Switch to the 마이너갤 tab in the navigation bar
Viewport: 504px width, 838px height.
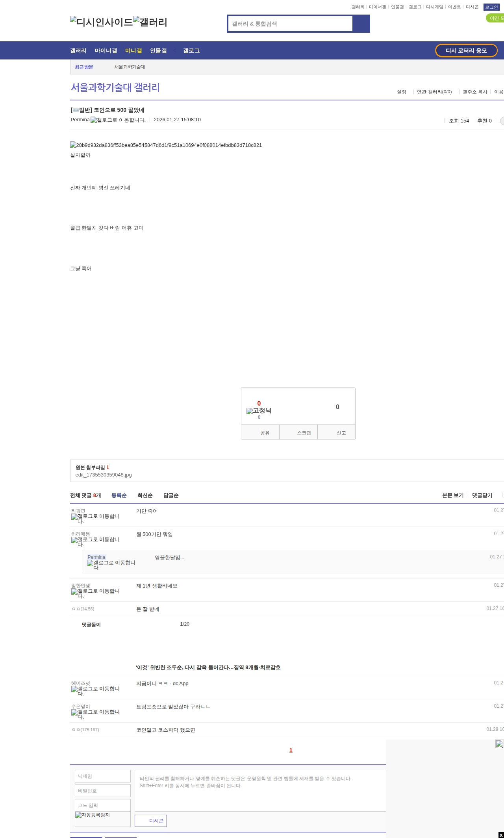[106, 51]
